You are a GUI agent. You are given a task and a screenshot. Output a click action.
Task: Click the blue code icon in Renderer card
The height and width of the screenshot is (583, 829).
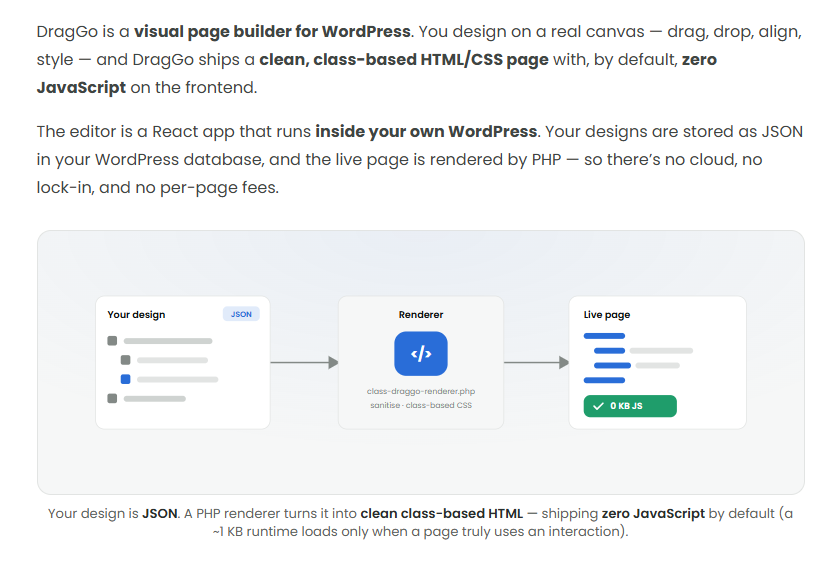pos(420,354)
